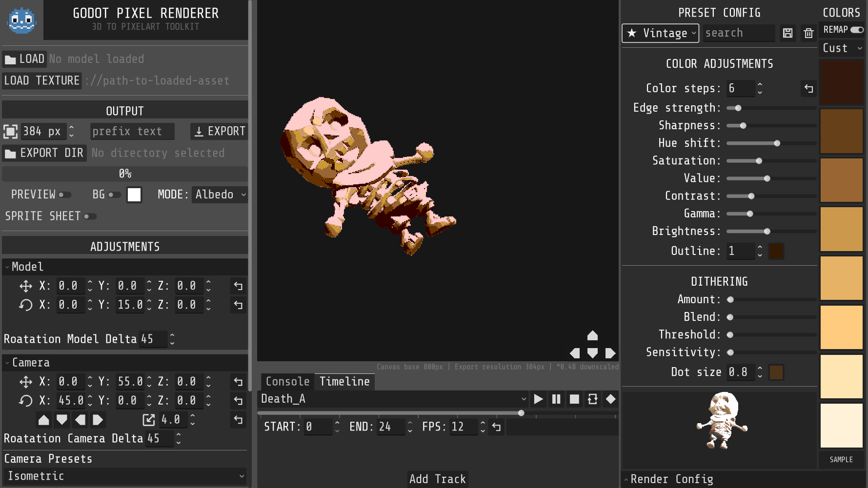
Task: Click the right arrow in Camera panel
Action: [x=98, y=420]
